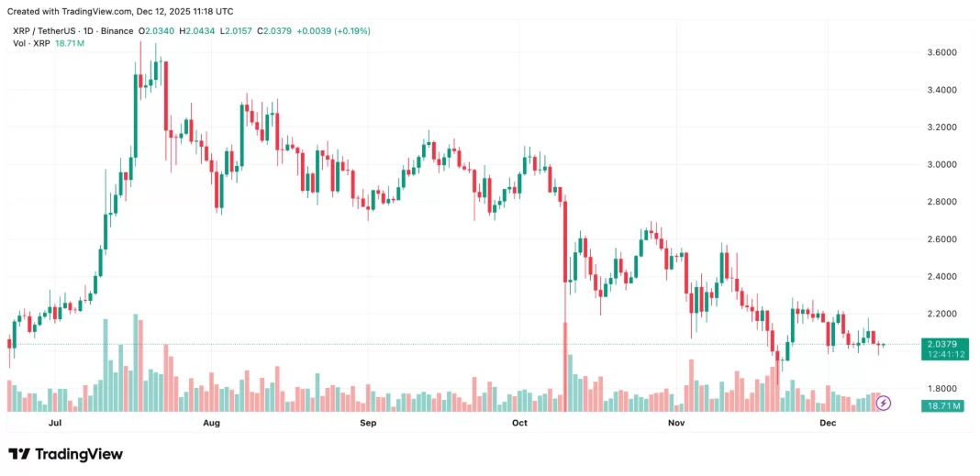The width and height of the screenshot is (980, 476).
Task: Click the tallest volume bar in mid-October
Action: [565, 367]
